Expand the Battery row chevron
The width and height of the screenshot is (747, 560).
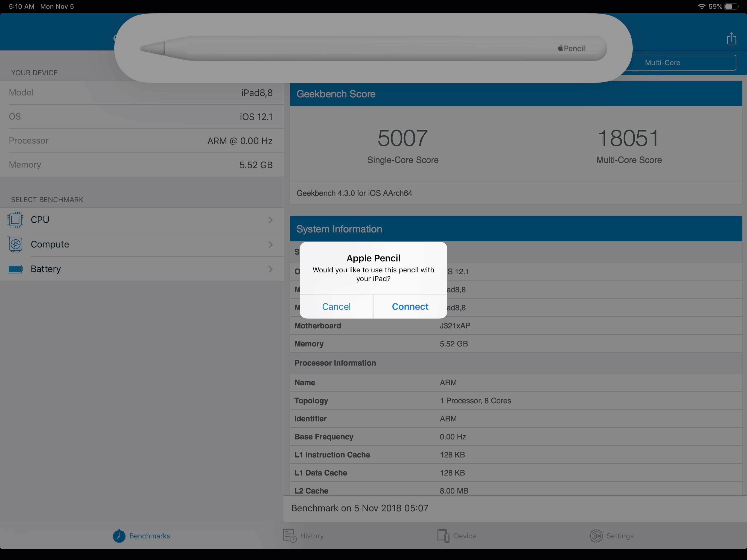tap(270, 269)
